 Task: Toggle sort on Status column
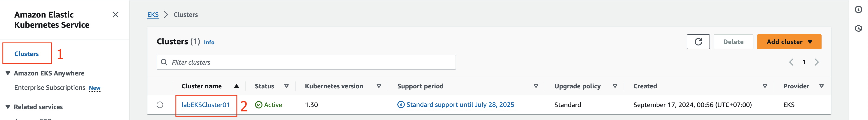(x=286, y=86)
